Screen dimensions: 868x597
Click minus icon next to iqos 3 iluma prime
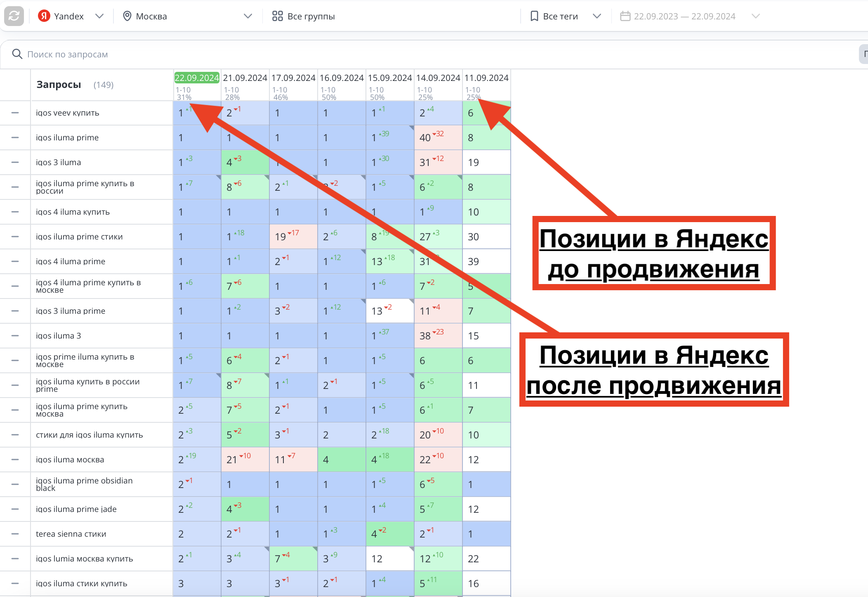tap(15, 311)
